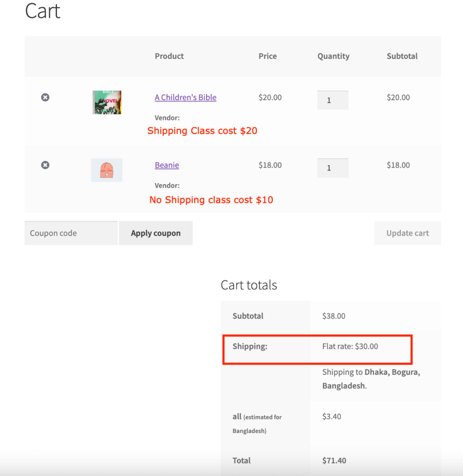The width and height of the screenshot is (463, 476).
Task: Click the Cart totals heading
Action: (x=249, y=285)
